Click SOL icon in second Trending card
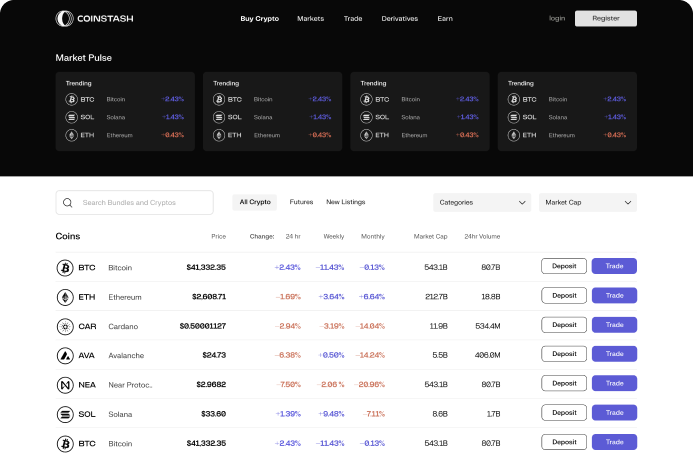Image resolution: width=693 pixels, height=472 pixels. (x=219, y=117)
